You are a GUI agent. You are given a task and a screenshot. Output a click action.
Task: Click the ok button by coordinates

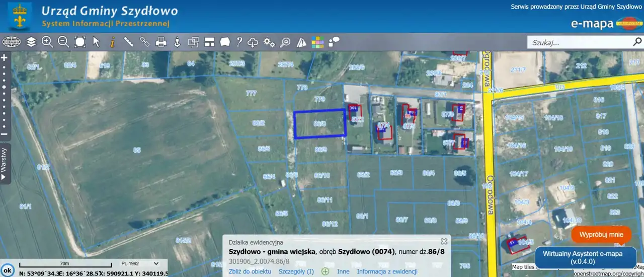pyautogui.click(x=8, y=270)
